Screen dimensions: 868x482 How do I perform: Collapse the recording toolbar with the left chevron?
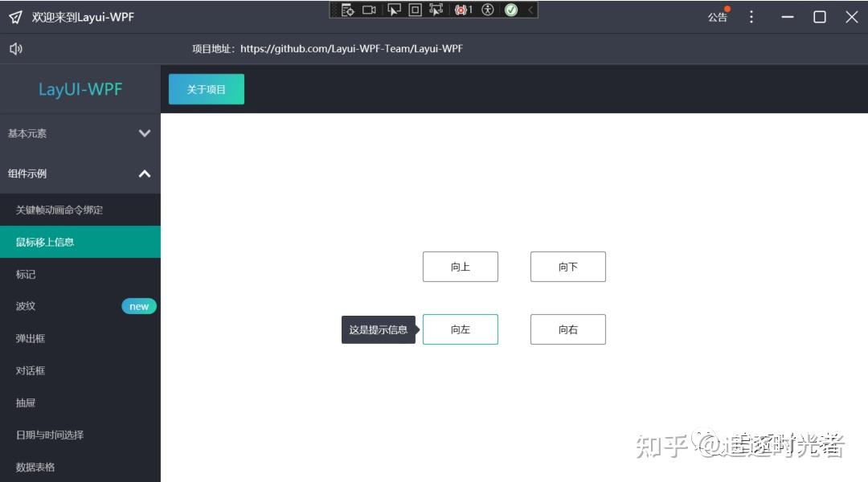[530, 10]
